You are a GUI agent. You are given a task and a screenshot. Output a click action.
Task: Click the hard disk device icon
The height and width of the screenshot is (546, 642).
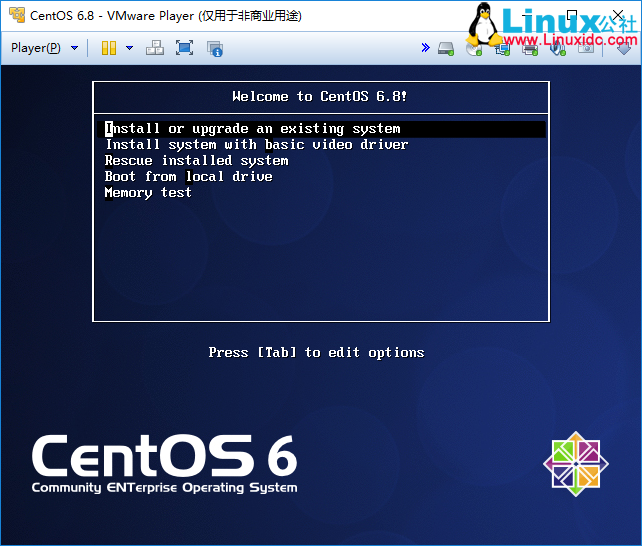pos(447,47)
